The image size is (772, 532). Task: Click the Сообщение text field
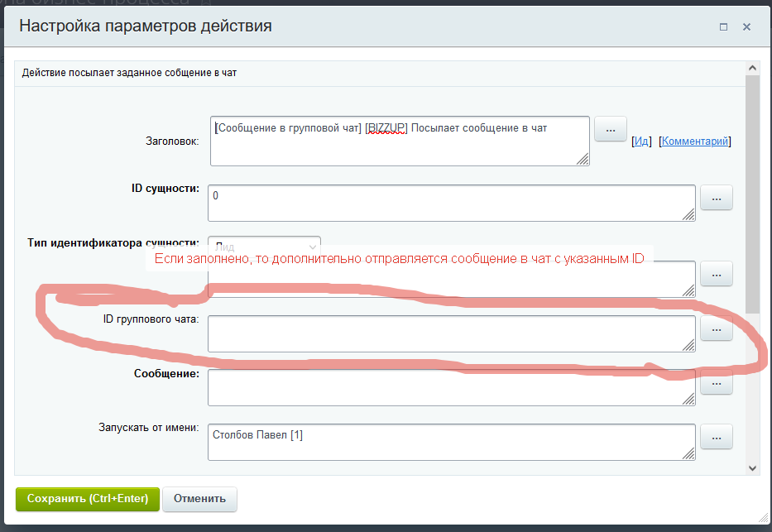tap(451, 387)
